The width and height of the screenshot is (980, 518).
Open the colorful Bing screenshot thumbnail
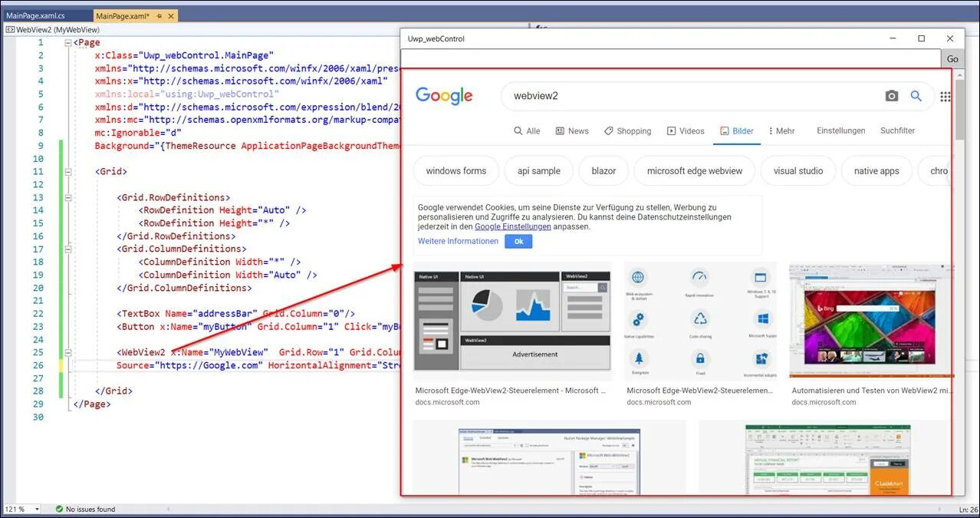point(870,322)
